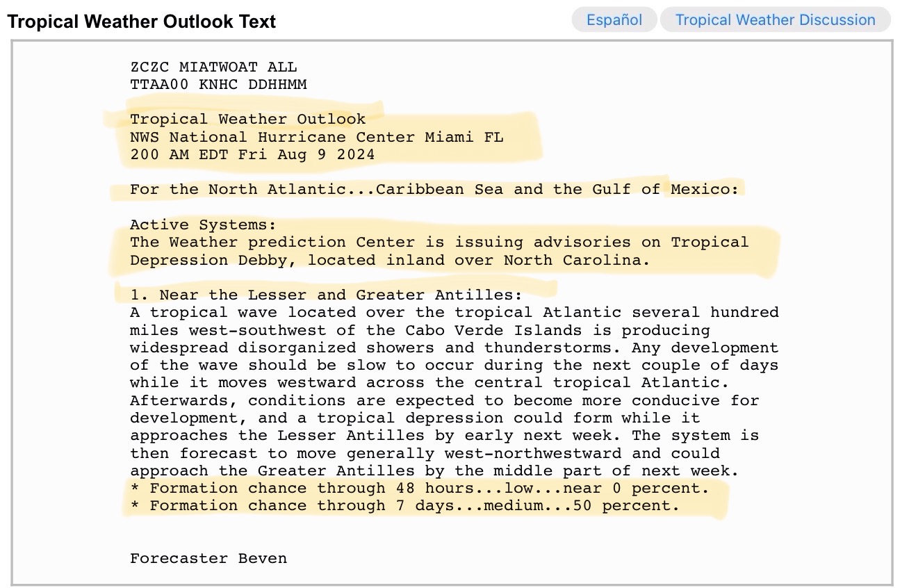Screen dimensions: 909x588
Task: Click the line beginning 'Afterwards, conditions are expected'
Action: tap(444, 400)
